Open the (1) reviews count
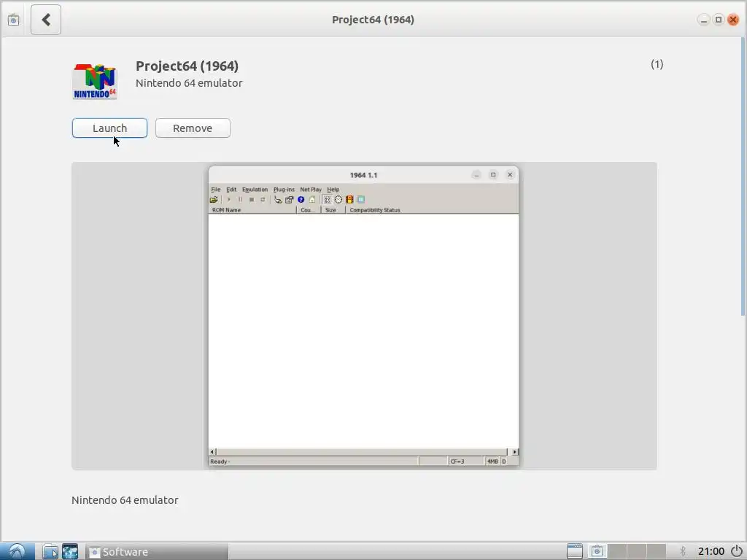 click(657, 64)
